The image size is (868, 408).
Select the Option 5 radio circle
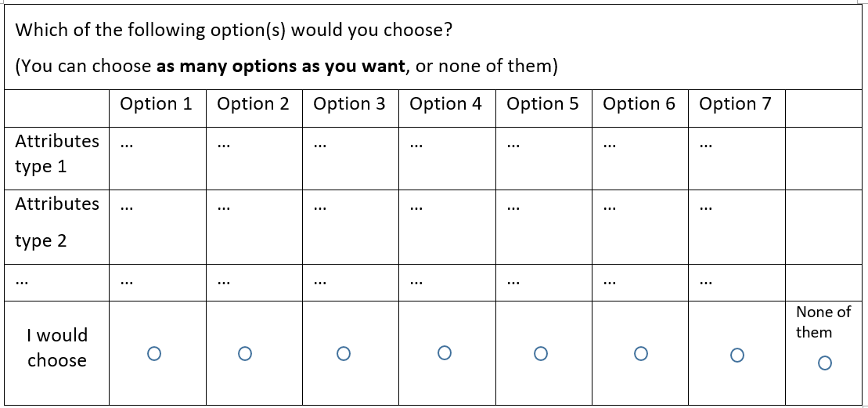point(541,353)
